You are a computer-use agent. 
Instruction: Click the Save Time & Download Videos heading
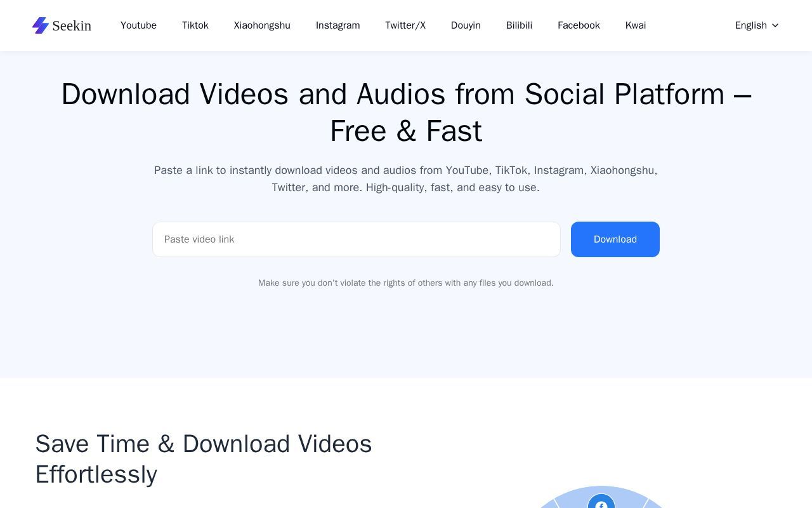(204, 459)
